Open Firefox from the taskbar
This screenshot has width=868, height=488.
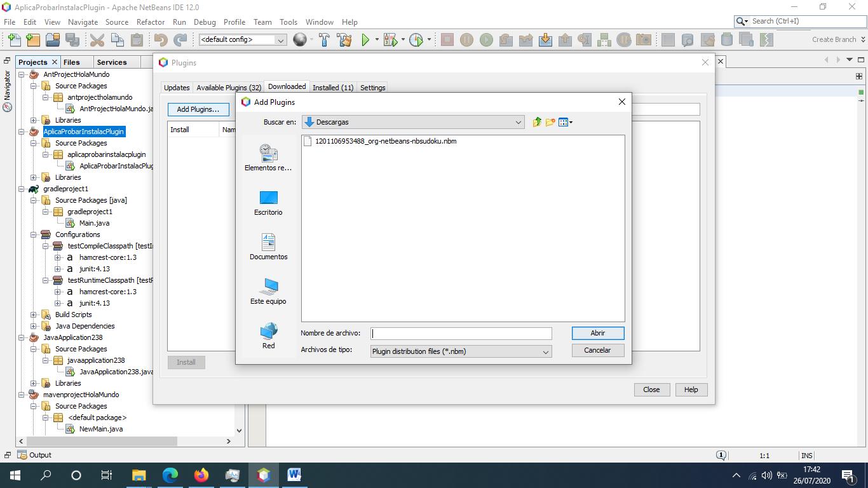tap(201, 475)
